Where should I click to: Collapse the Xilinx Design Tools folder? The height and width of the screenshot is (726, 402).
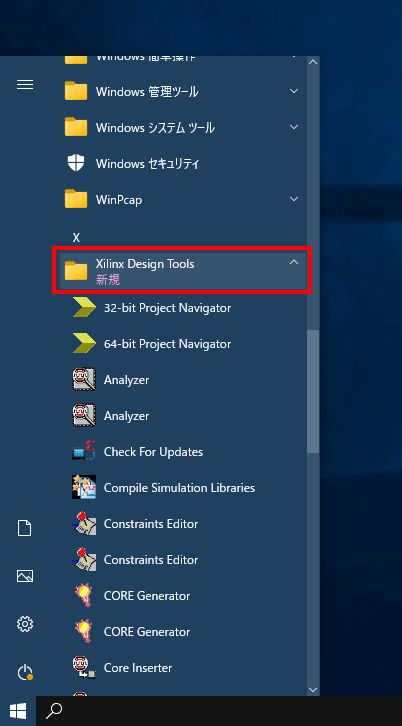[x=183, y=271]
